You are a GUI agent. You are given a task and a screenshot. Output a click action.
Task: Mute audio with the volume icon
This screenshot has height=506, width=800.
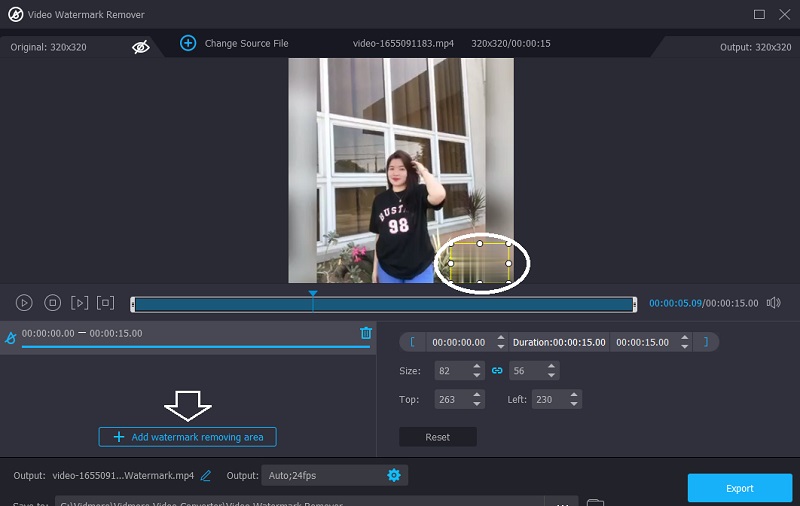pyautogui.click(x=773, y=303)
